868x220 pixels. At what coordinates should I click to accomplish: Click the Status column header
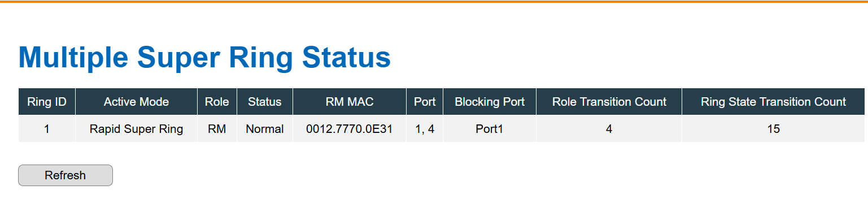265,102
